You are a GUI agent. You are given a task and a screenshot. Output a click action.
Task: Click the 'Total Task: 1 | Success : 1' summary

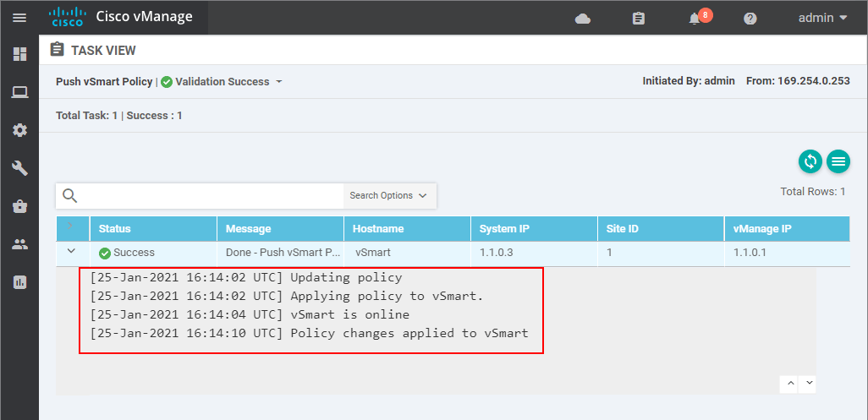pyautogui.click(x=119, y=116)
